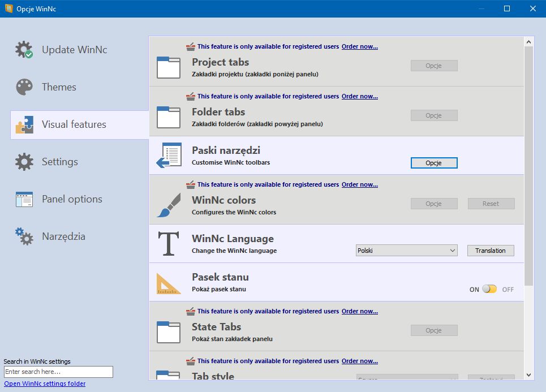Click Order now link above Tab style

click(360, 361)
